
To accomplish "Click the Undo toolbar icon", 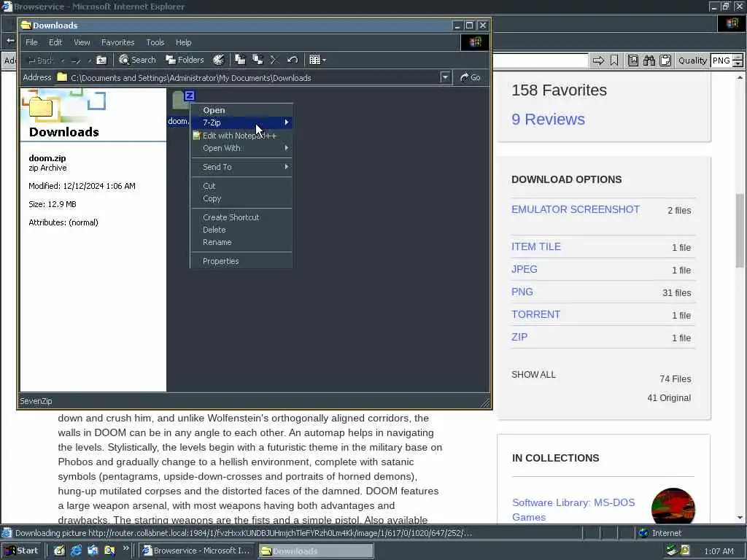I will 293,60.
